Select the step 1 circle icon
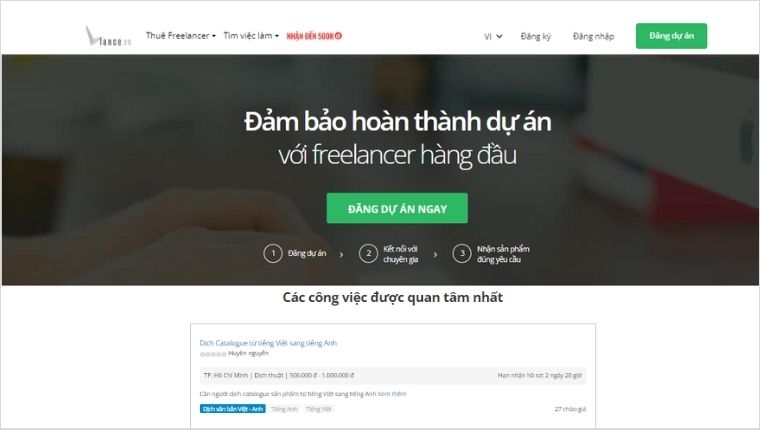Viewport: 760px width, 430px height. tap(273, 253)
